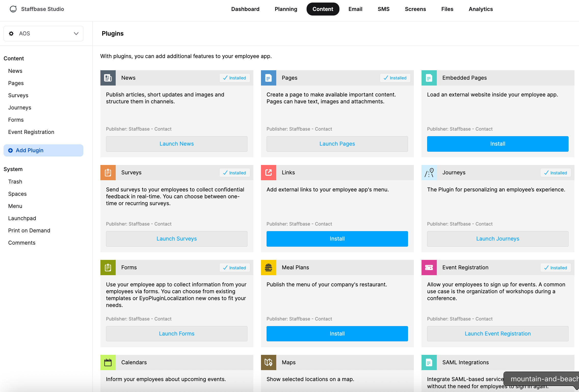Click the Launch Pages button
579x392 pixels.
click(337, 144)
